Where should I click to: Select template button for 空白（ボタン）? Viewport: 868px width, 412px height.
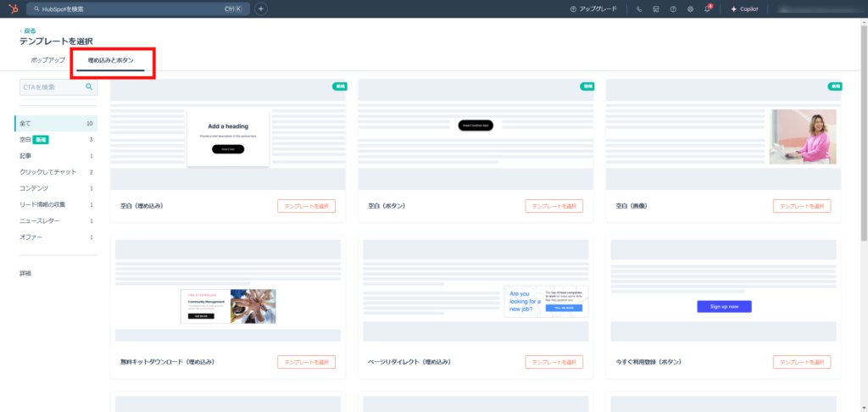(554, 206)
